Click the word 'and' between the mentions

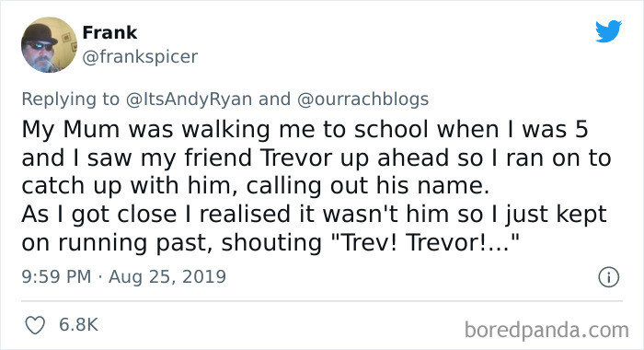tap(274, 99)
